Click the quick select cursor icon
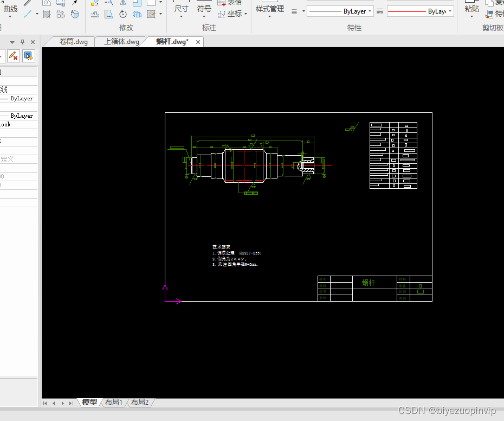Screen dimensions: 504x421 (29, 56)
